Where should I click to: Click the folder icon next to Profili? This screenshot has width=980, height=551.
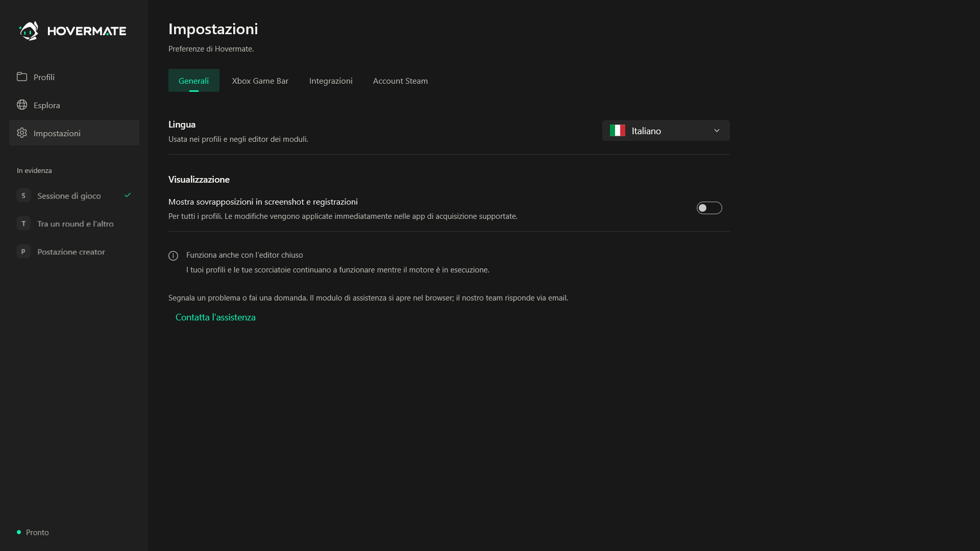coord(22,77)
